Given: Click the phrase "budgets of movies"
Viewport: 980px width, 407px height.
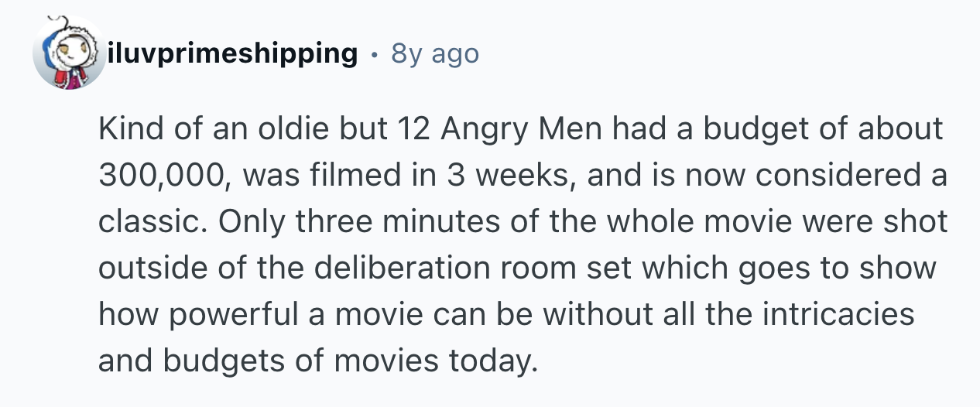Looking at the screenshot, I should point(272,361).
